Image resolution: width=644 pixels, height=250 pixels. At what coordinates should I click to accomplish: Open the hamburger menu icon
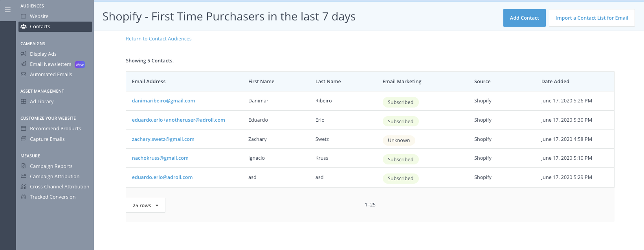coord(7,10)
